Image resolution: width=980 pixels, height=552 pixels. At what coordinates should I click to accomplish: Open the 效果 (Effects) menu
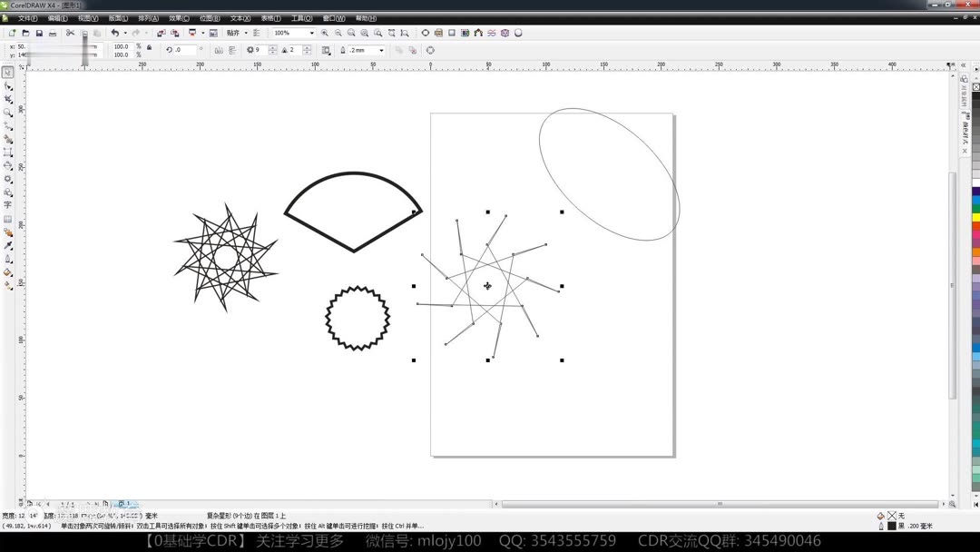pos(176,17)
